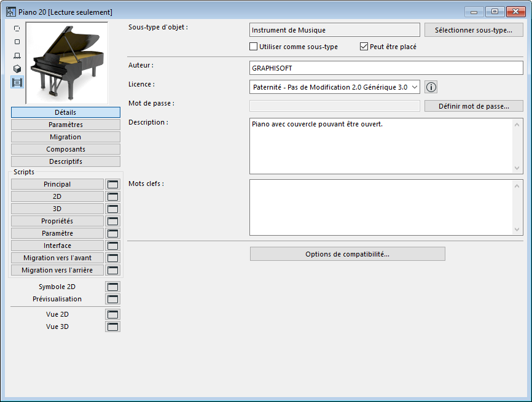Click Mots clefs scrollbar down arrow

pyautogui.click(x=517, y=230)
